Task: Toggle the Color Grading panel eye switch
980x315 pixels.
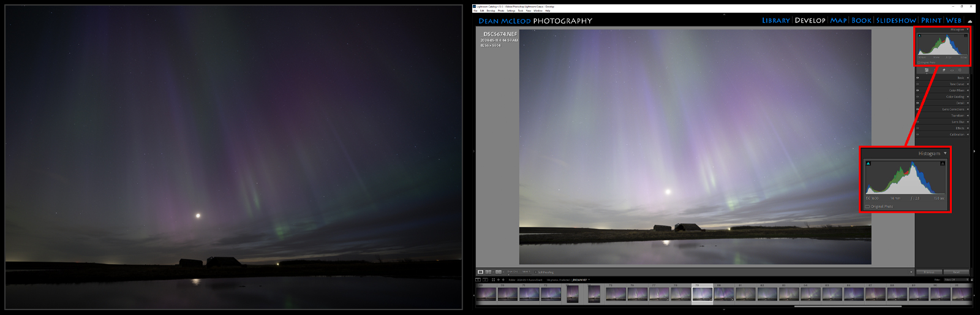Action: 918,97
